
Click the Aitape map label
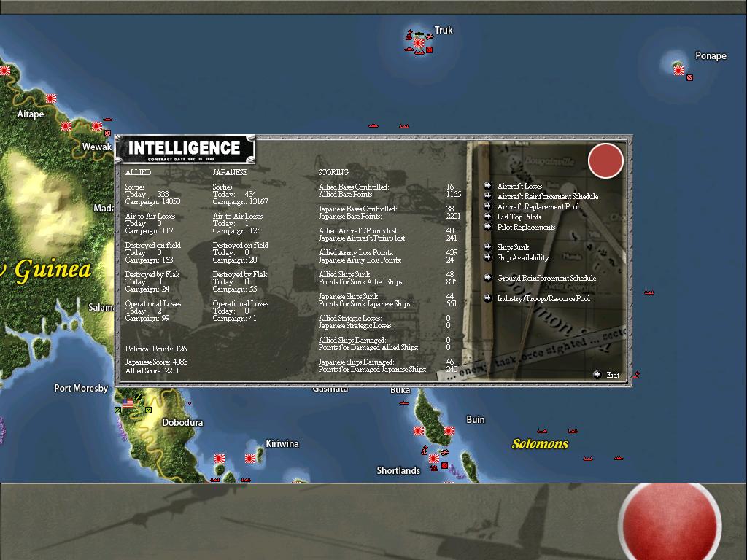point(31,114)
